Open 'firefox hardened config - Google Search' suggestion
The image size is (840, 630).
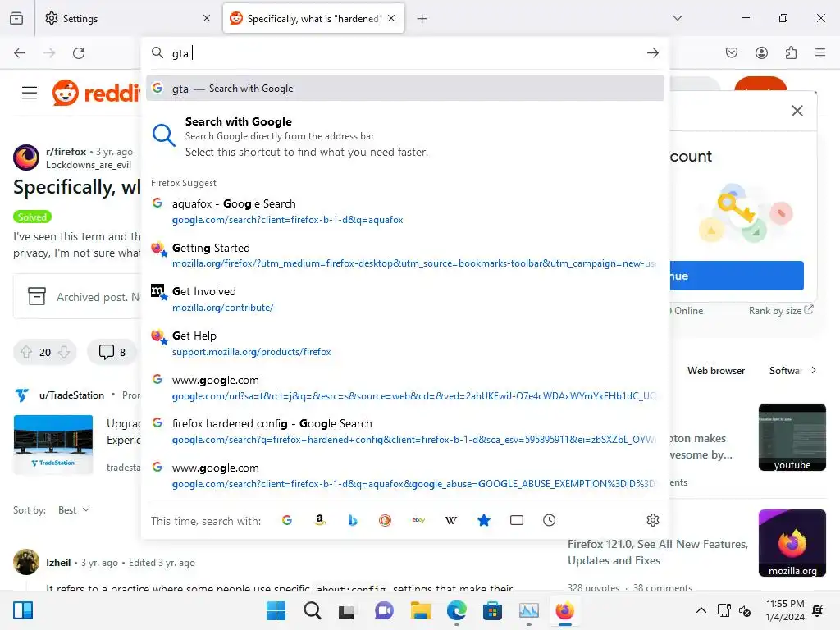pyautogui.click(x=405, y=431)
